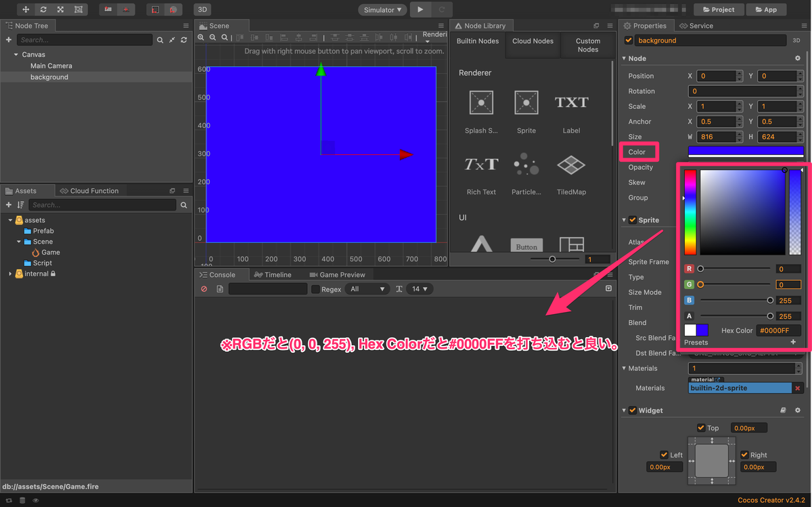Adjust the blue B channel slider
Screen dimensions: 812x507
(x=735, y=300)
